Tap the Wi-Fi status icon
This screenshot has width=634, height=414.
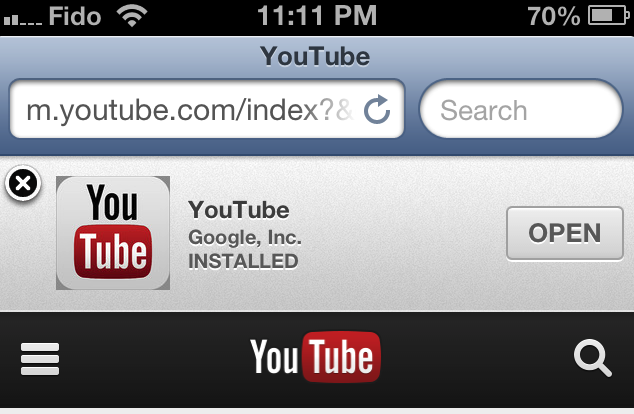coord(132,16)
